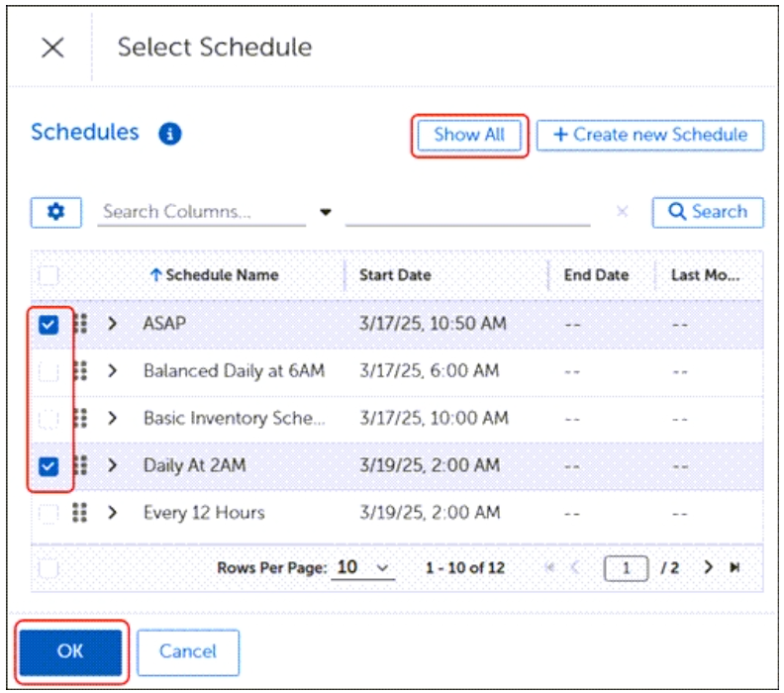The image size is (784, 693).
Task: Uncheck the Daily At 2AM checkbox
Action: [49, 465]
